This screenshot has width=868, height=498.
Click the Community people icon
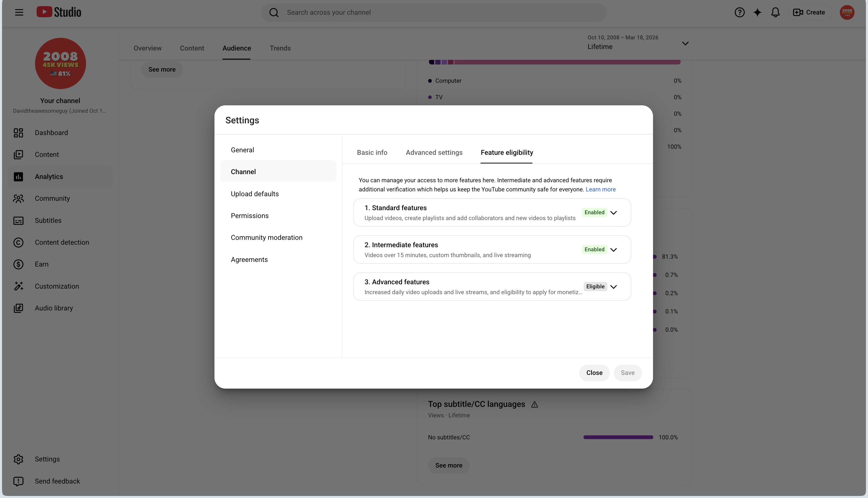point(19,199)
